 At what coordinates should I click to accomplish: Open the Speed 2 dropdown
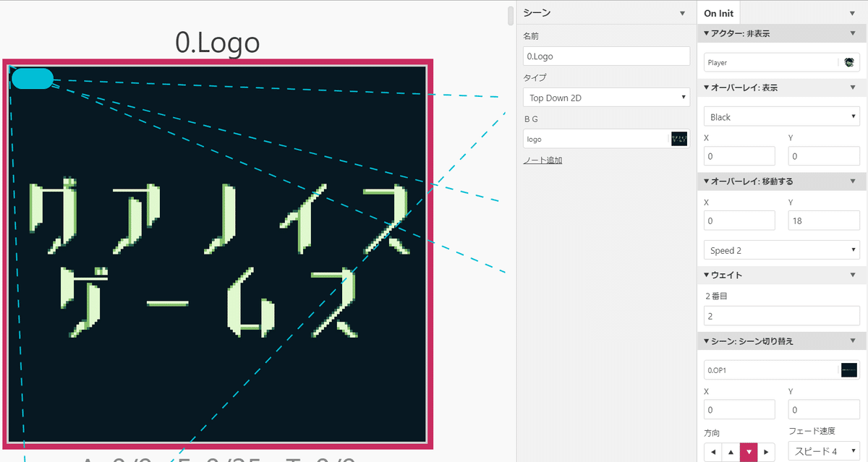pyautogui.click(x=781, y=249)
